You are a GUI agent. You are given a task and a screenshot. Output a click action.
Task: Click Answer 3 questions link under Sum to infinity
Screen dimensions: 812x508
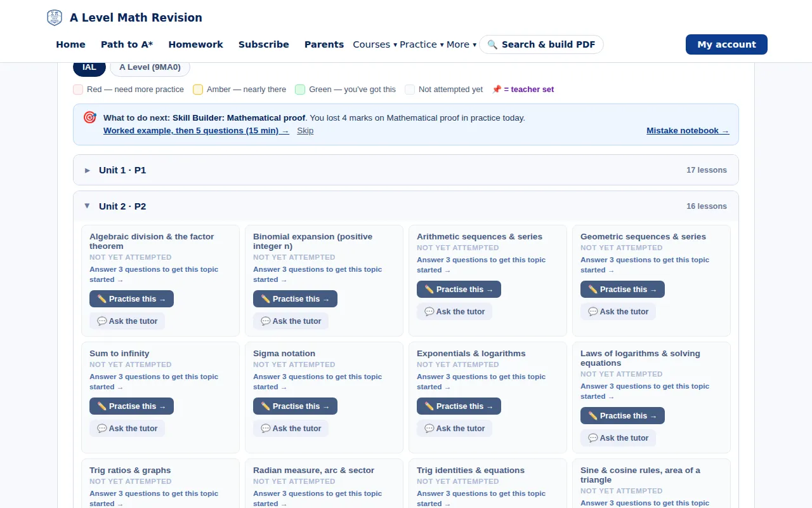tap(154, 382)
